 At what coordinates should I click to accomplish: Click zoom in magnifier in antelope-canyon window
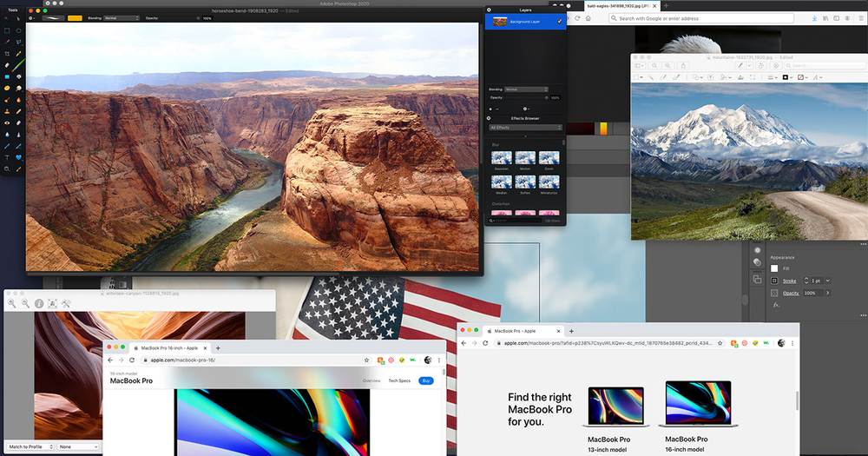(x=11, y=303)
